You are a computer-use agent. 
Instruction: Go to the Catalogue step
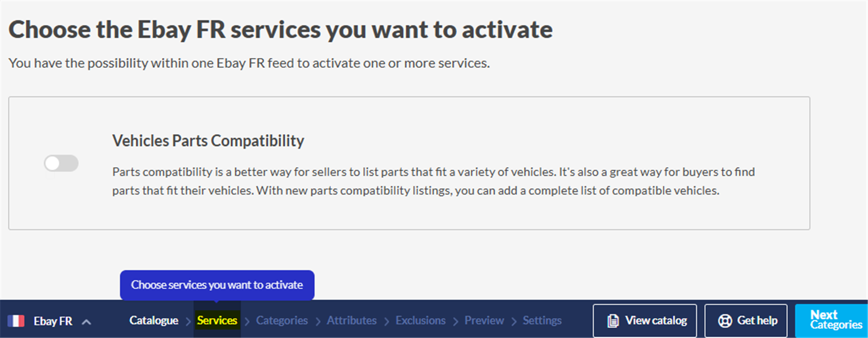coord(153,321)
